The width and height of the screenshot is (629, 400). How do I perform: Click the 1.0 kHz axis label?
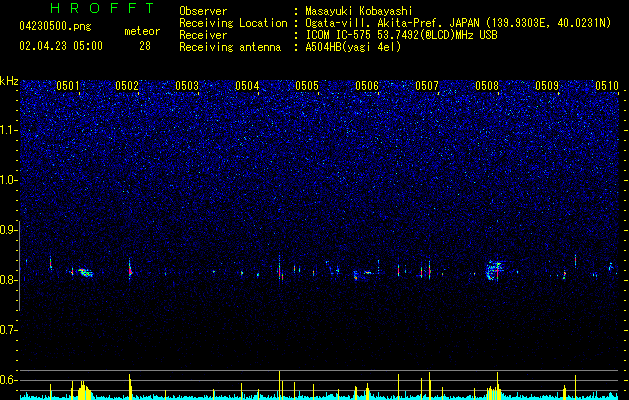click(8, 180)
